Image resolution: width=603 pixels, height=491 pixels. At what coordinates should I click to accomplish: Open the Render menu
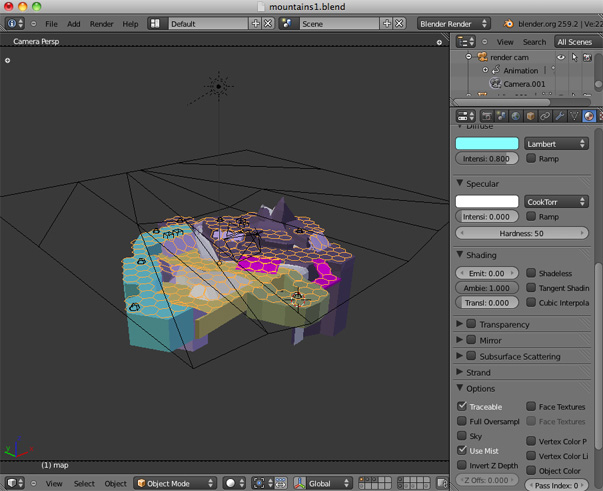coord(102,23)
